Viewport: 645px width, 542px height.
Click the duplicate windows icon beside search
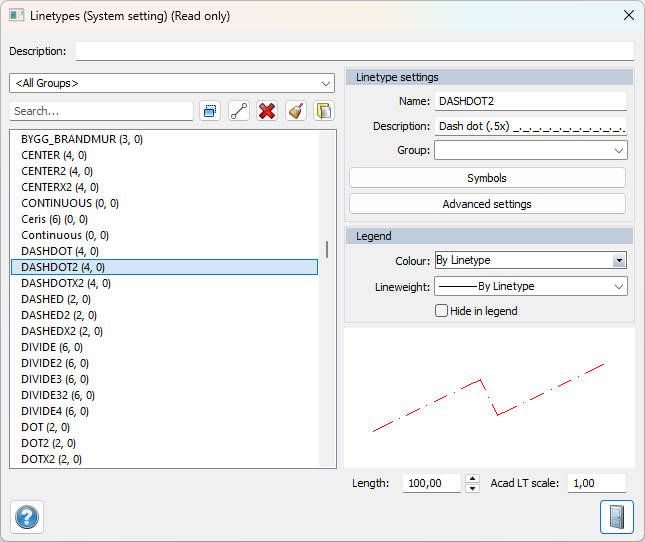(210, 111)
